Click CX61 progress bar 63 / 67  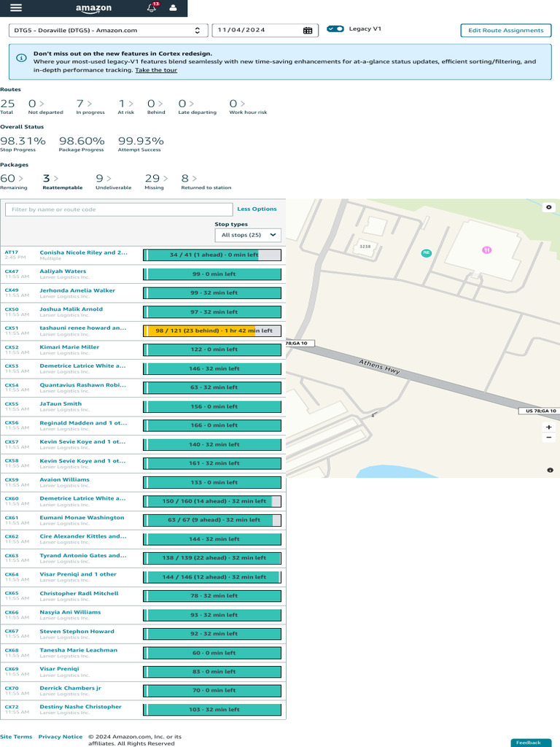tap(212, 520)
